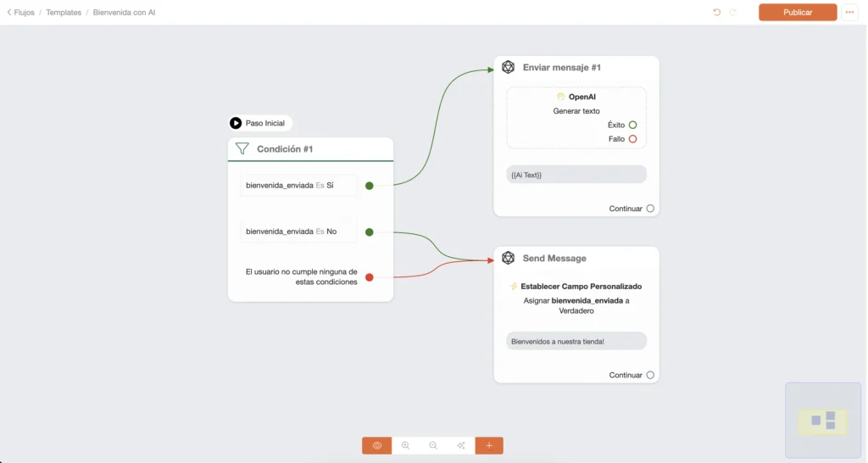Toggle the eye preview button in bottom toolbar
Image resolution: width=868 pixels, height=463 pixels.
(x=377, y=445)
